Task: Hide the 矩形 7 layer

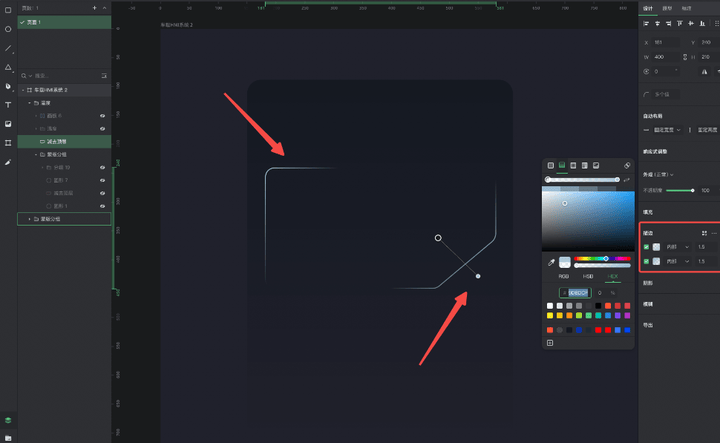Action: [102, 180]
